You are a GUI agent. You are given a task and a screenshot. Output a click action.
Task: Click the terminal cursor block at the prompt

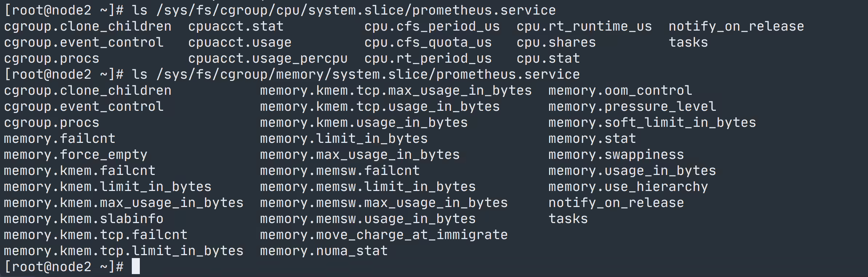coord(135,266)
